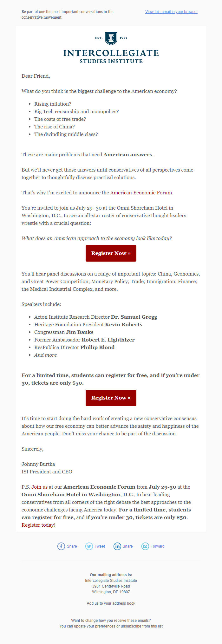Click the 'Join us' link in the P.S.
The image size is (222, 644).
(x=39, y=487)
